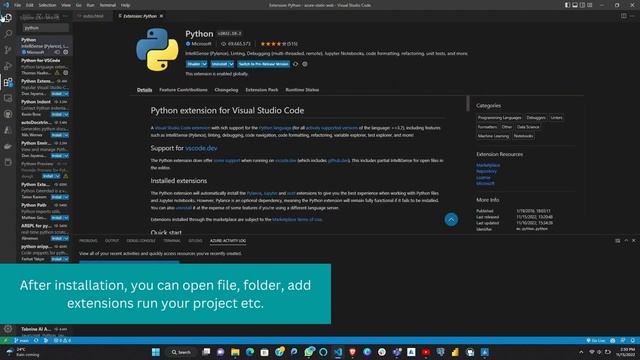The height and width of the screenshot is (360, 640).
Task: Open Docker view in activity bar
Action: [8, 146]
